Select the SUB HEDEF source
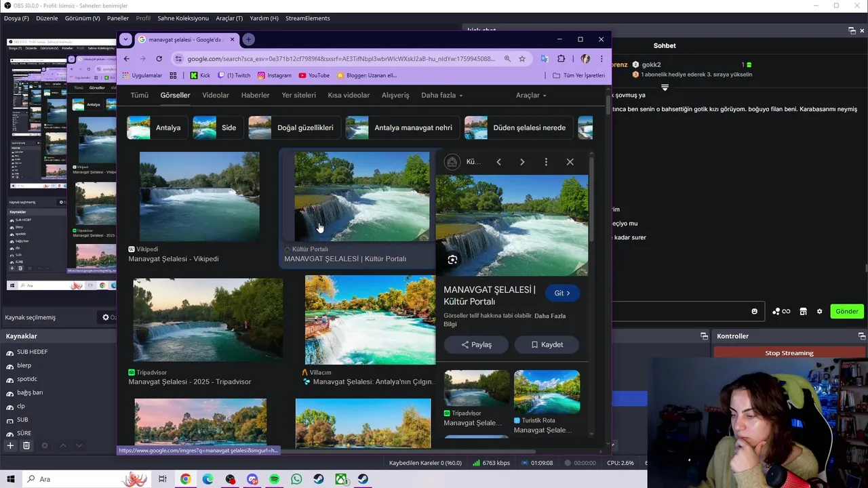Screen dimensions: 868x488 32,352
